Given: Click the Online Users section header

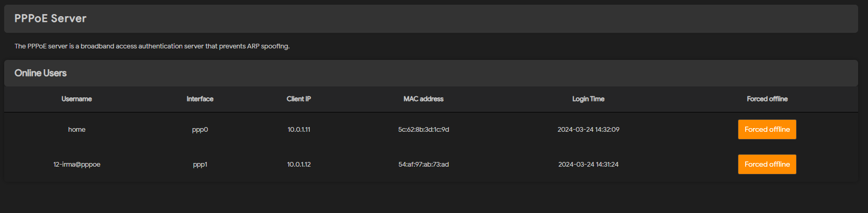Looking at the screenshot, I should click(x=41, y=73).
